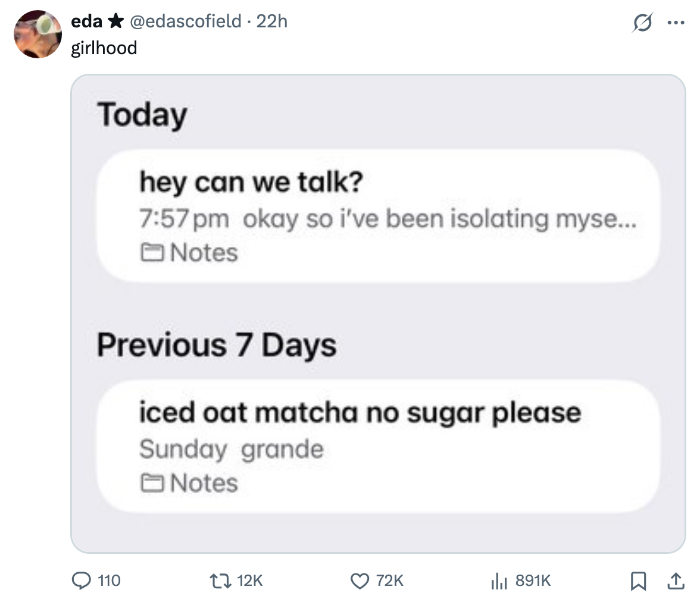This screenshot has height=599, width=700.
Task: Click the star badge beside eda
Action: (116, 21)
